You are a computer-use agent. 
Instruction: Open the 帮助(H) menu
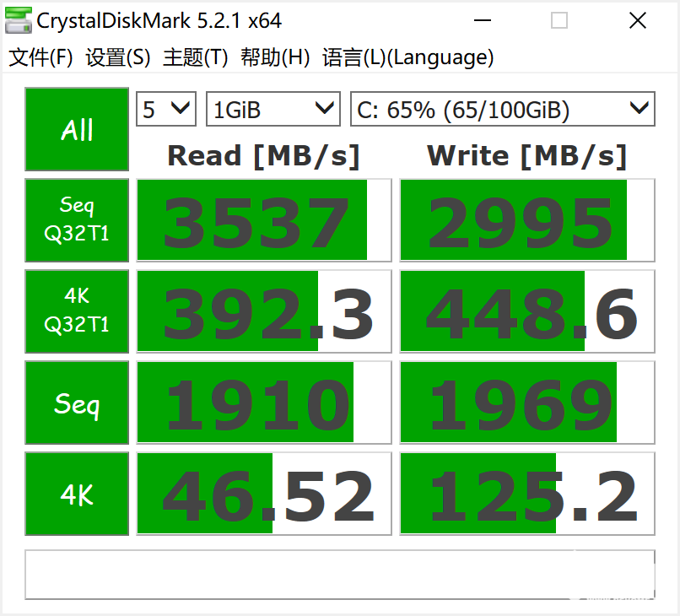[275, 57]
